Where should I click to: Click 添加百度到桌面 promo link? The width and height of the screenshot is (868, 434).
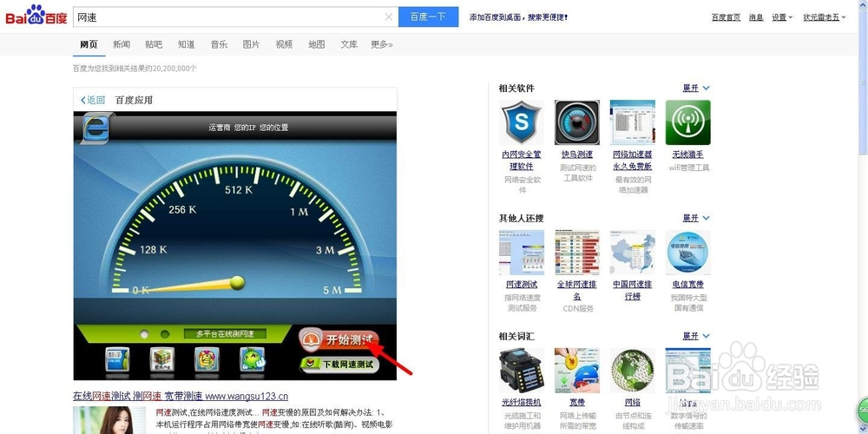tap(519, 17)
